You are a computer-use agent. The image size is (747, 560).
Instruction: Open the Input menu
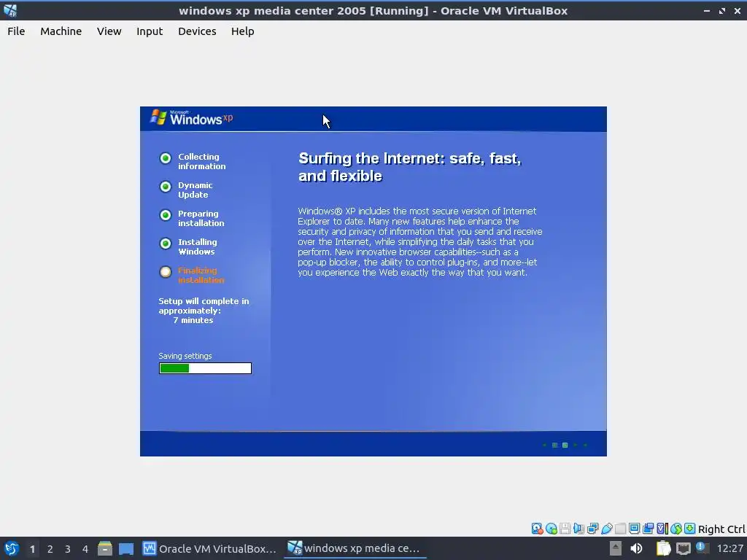(x=150, y=31)
